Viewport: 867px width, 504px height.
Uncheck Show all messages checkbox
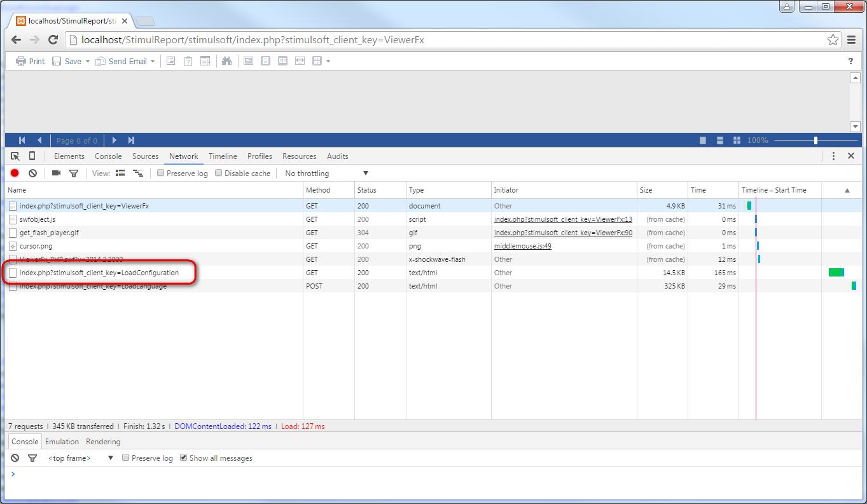tap(184, 458)
